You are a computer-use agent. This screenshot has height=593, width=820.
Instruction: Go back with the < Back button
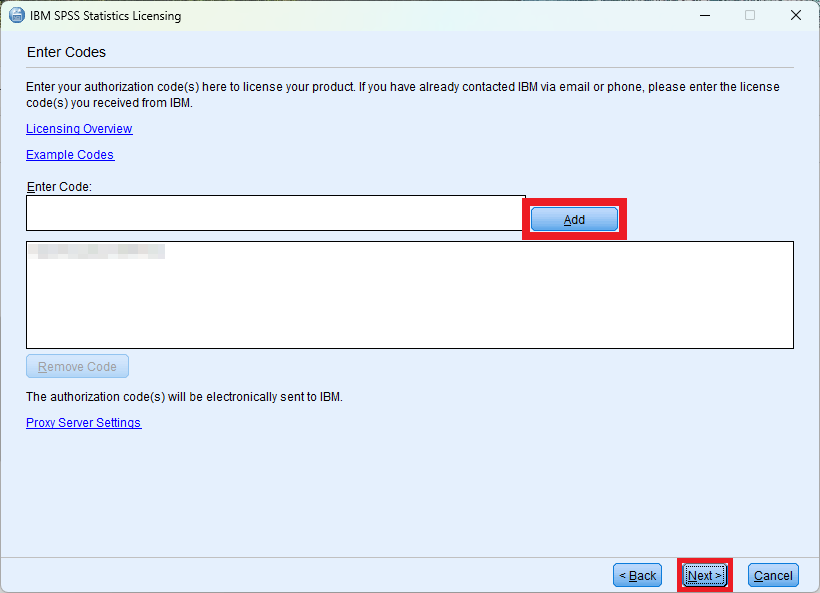(637, 575)
